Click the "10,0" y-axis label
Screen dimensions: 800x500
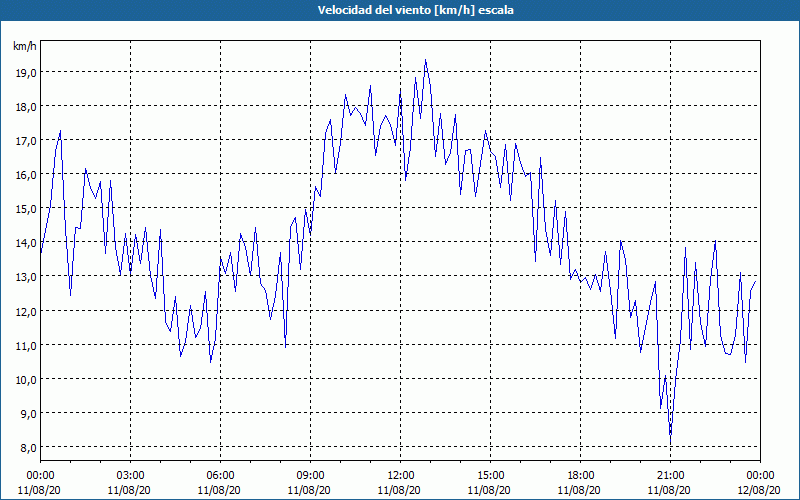tap(26, 380)
